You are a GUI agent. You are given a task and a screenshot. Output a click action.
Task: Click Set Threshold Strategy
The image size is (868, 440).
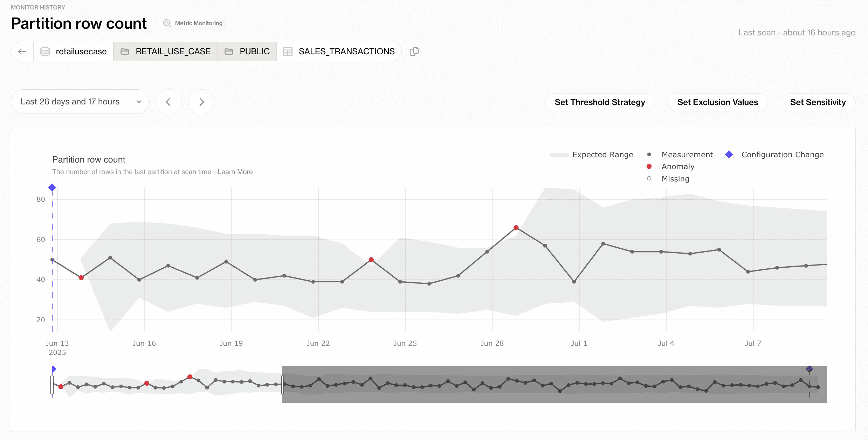point(600,102)
